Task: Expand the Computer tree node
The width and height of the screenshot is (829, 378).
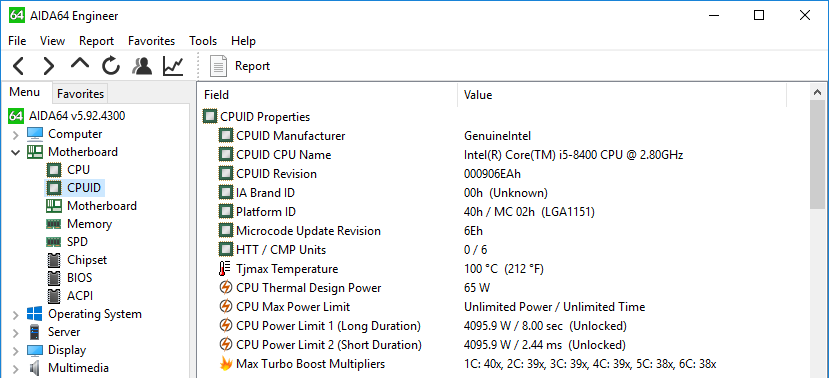Action: click(x=15, y=135)
